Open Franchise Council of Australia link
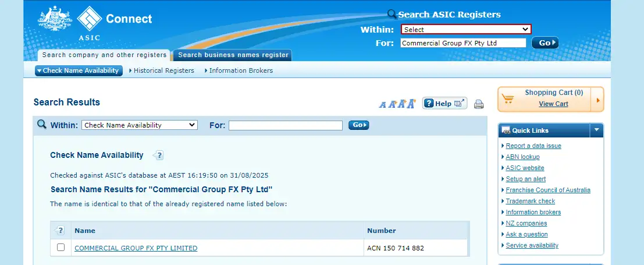This screenshot has height=265, width=644. [548, 190]
